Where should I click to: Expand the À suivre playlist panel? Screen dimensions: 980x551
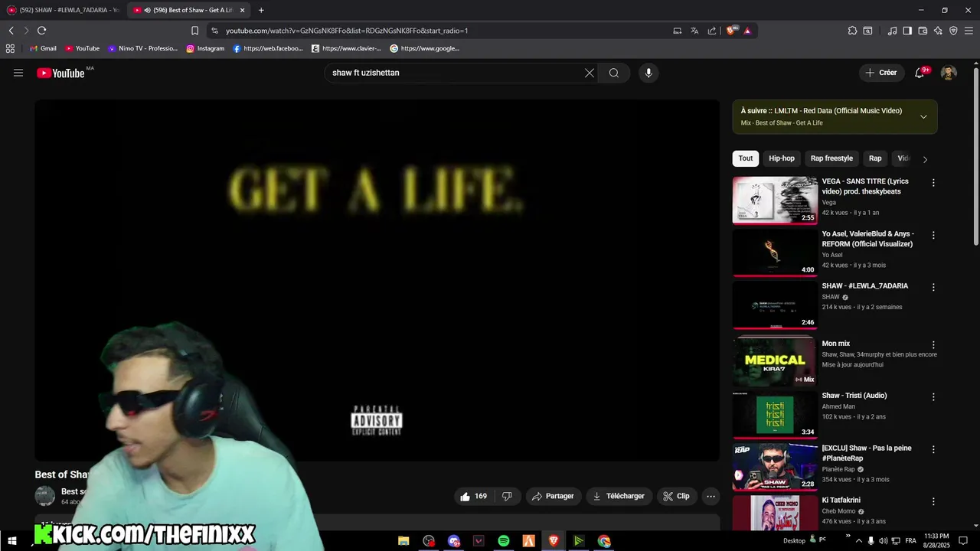pyautogui.click(x=923, y=117)
